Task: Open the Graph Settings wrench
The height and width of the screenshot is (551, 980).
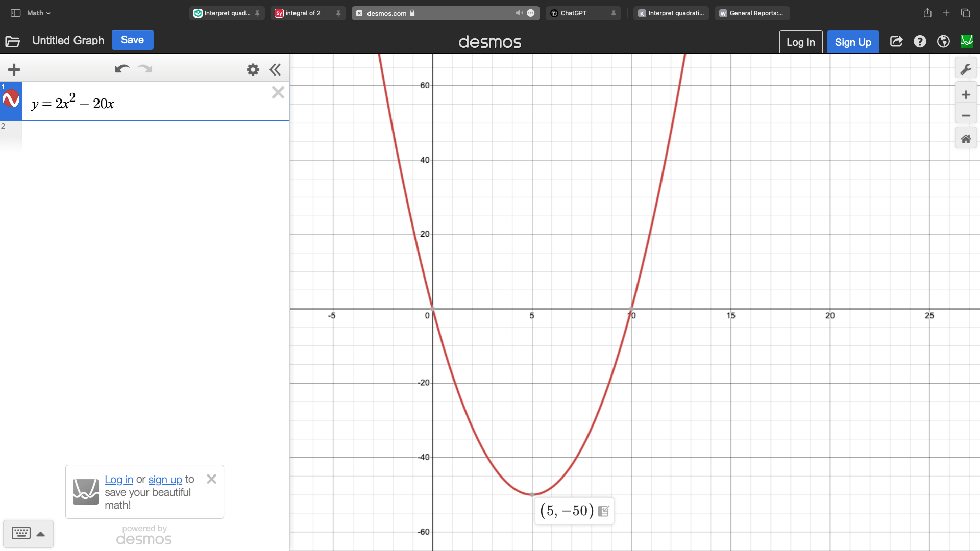Action: pyautogui.click(x=966, y=69)
